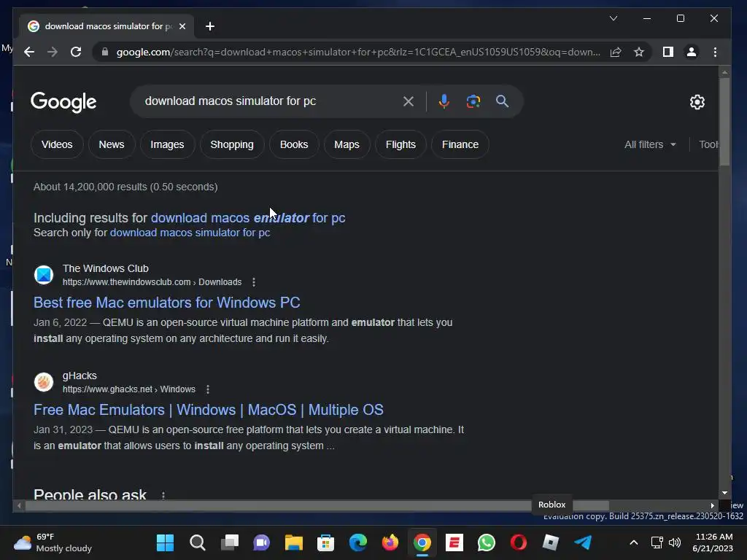Screen dimensions: 747x560
Task: Open weather widget Mostly cloudy
Action: 53,542
